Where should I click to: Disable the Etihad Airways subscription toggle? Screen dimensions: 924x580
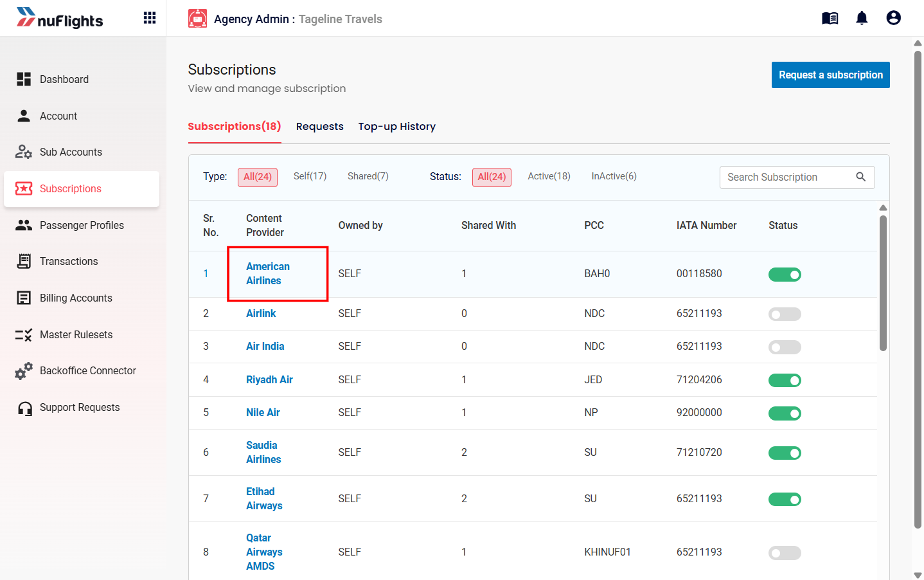[x=785, y=500]
